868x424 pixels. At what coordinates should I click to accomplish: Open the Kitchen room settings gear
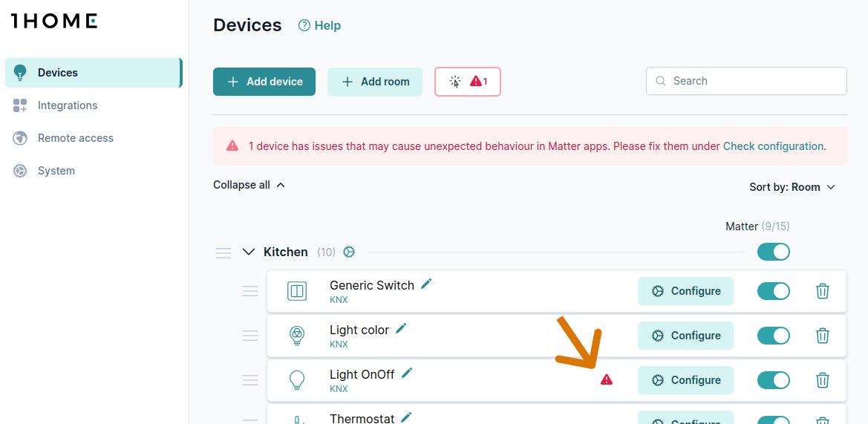(x=349, y=252)
